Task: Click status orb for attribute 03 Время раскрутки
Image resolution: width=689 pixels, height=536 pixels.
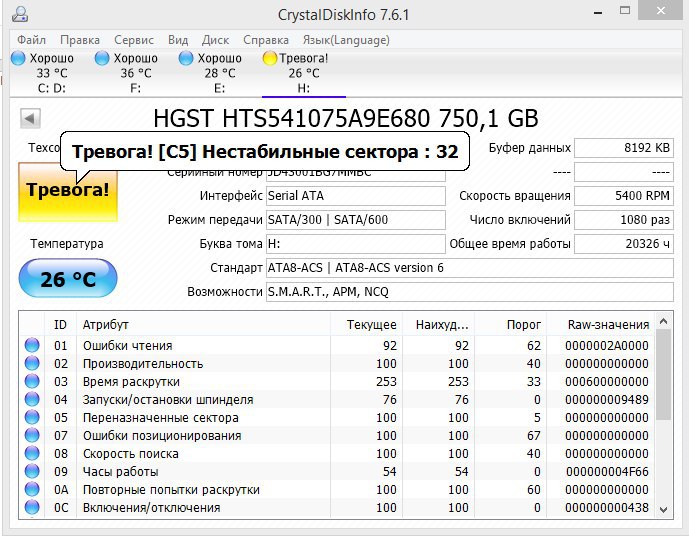Action: pos(32,381)
